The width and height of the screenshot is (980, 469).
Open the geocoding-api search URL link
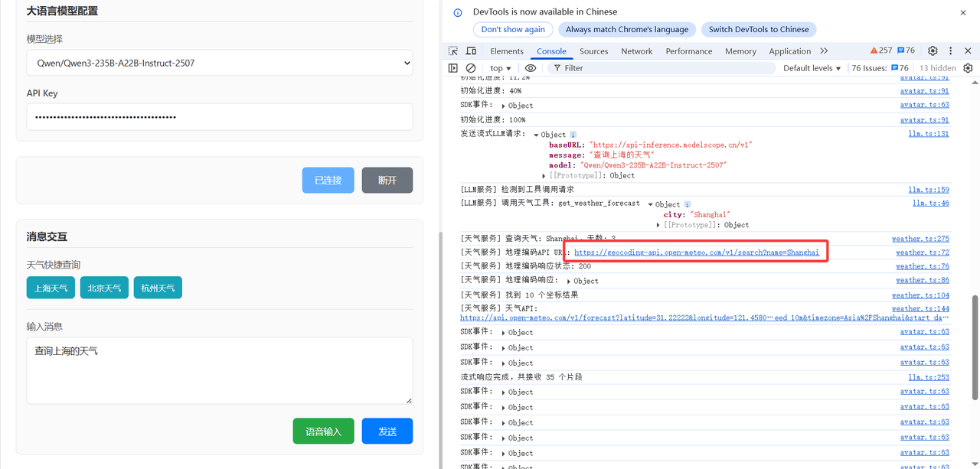click(697, 252)
